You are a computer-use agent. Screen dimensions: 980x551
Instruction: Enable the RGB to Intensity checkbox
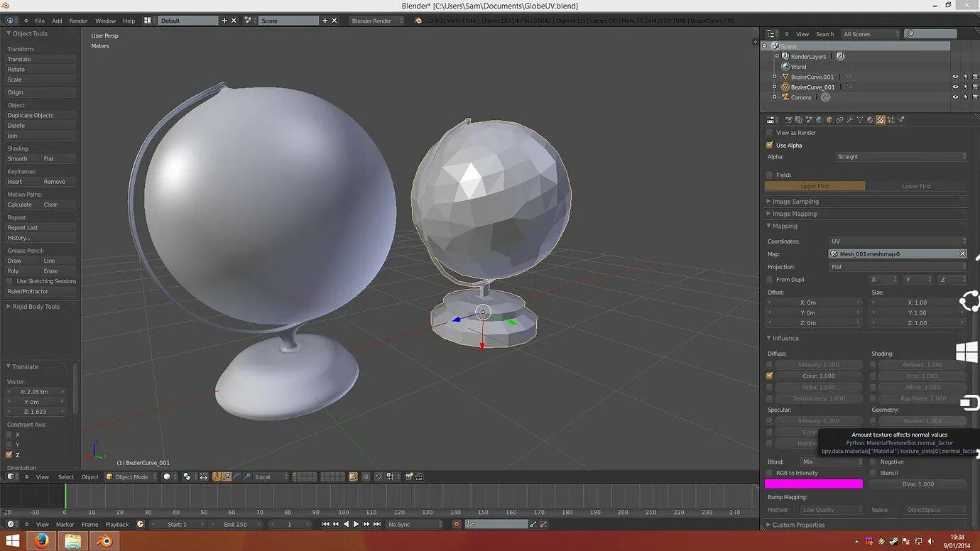click(769, 472)
